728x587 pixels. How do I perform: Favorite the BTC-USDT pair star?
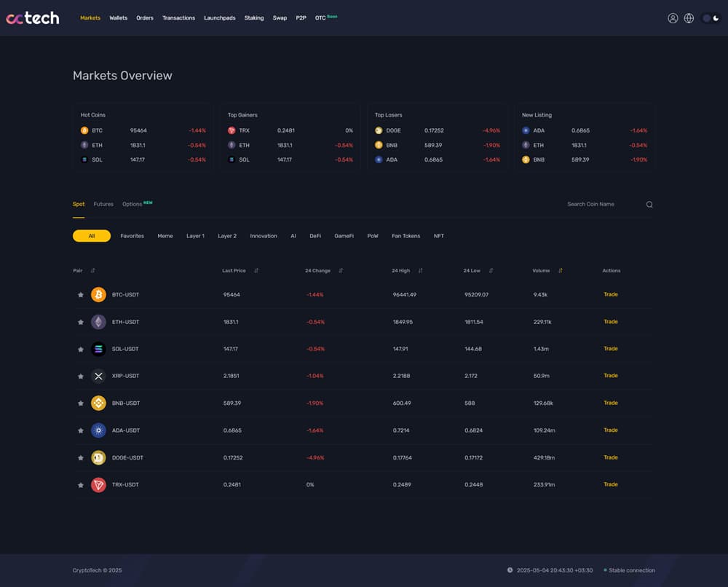point(81,295)
